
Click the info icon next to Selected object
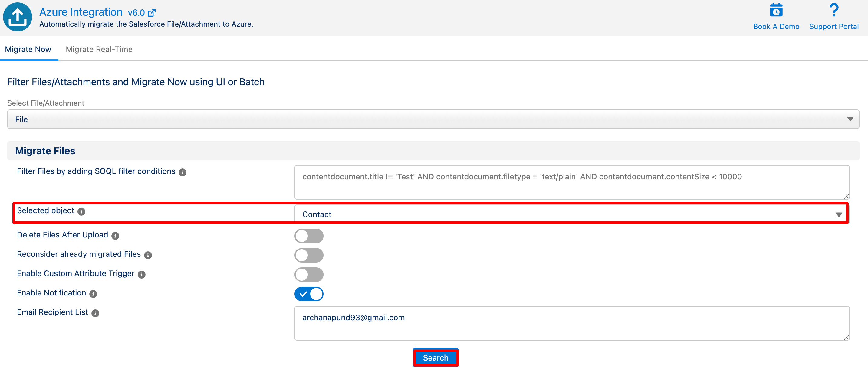click(81, 211)
